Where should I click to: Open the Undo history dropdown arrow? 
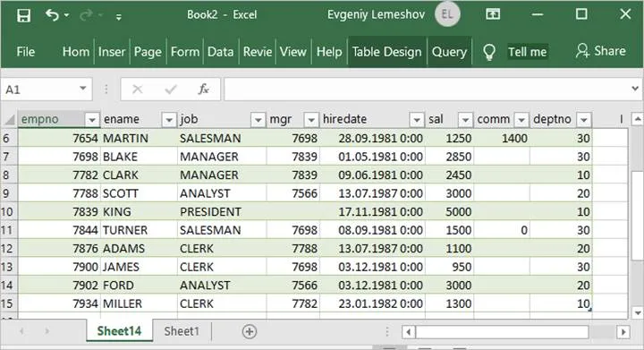tap(66, 15)
